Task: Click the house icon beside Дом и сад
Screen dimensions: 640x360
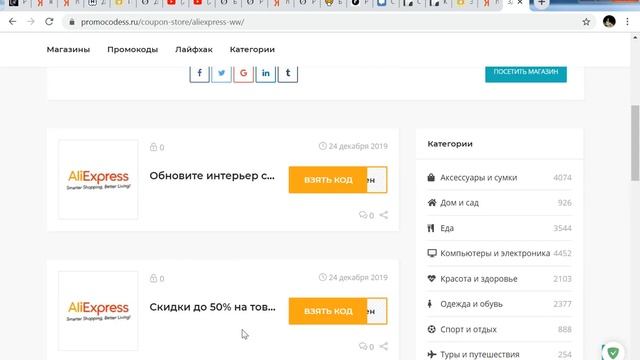Action: 431,202
